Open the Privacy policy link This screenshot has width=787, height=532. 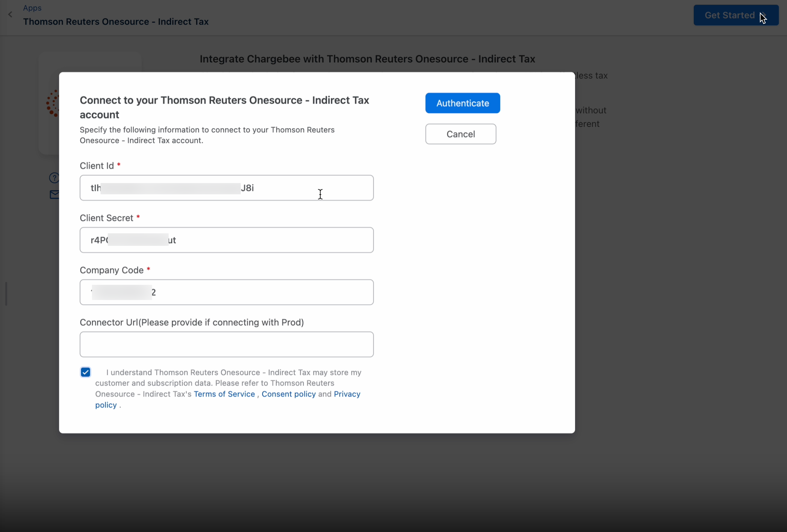pos(347,394)
